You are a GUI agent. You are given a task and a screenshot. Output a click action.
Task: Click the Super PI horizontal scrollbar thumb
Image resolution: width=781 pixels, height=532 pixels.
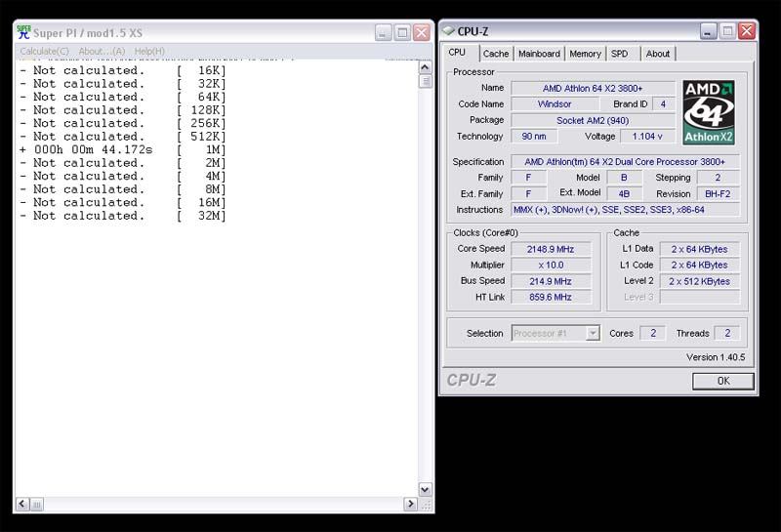37,504
